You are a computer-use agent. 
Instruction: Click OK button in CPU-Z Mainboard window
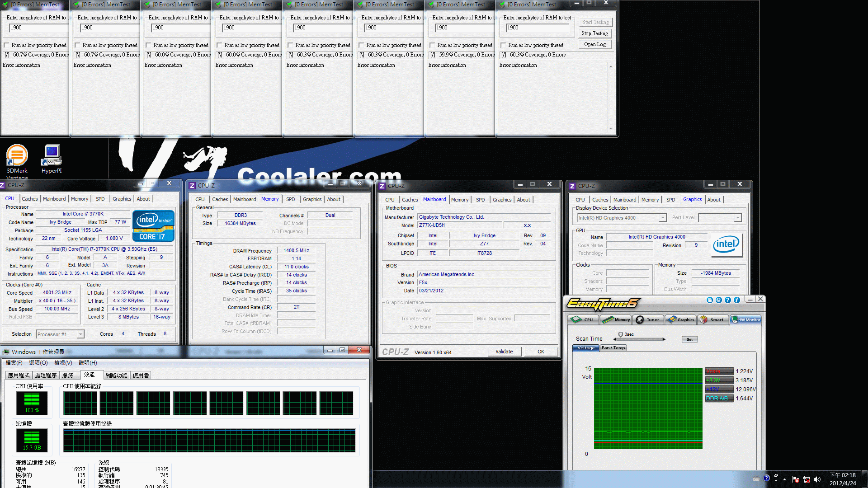pyautogui.click(x=541, y=352)
